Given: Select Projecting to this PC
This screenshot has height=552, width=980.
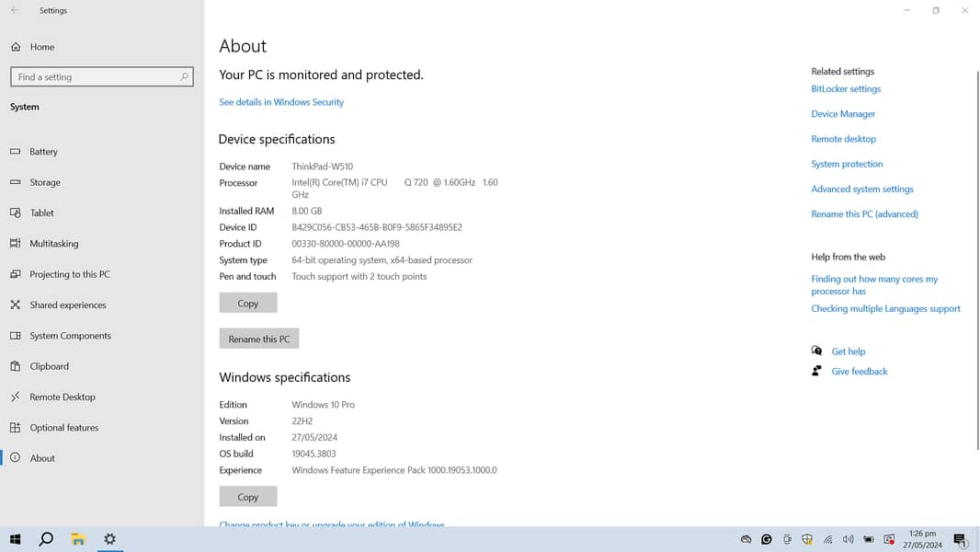Looking at the screenshot, I should 69,274.
